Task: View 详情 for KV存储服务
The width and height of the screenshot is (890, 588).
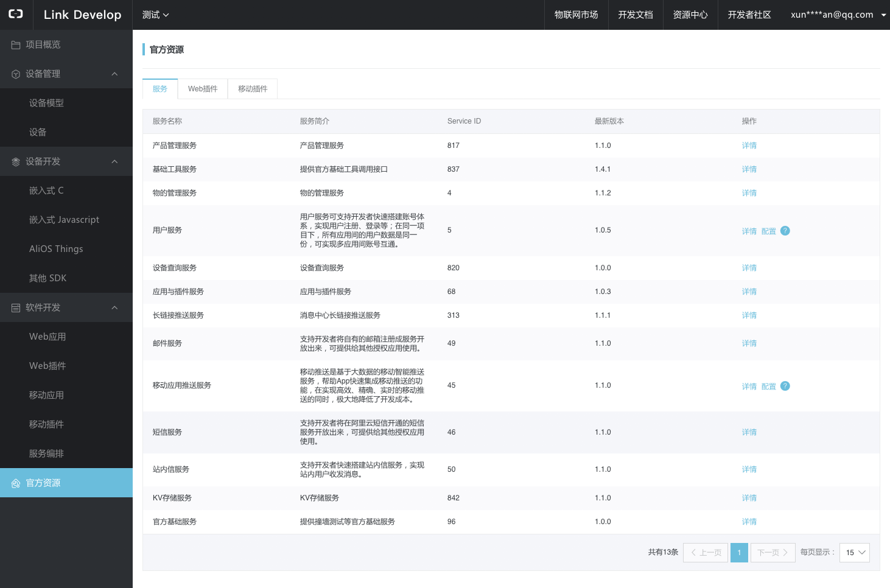Action: tap(749, 499)
